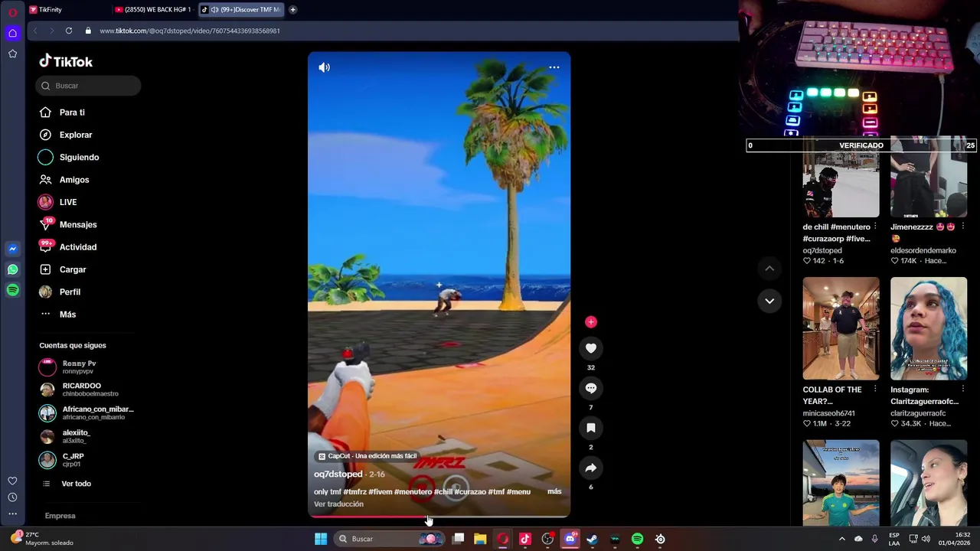980x551 pixels.
Task: Open options for Jimenezzzz card
Action: [962, 227]
